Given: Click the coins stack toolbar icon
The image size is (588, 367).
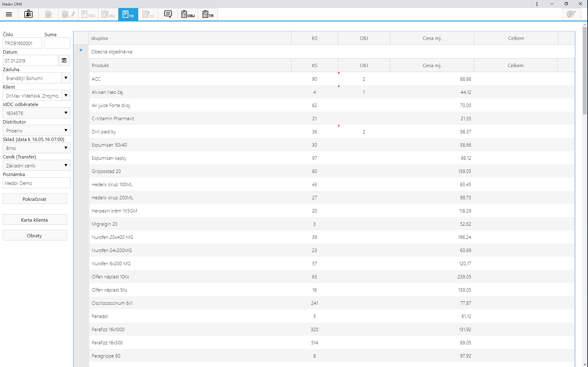Looking at the screenshot, I should click(x=48, y=14).
